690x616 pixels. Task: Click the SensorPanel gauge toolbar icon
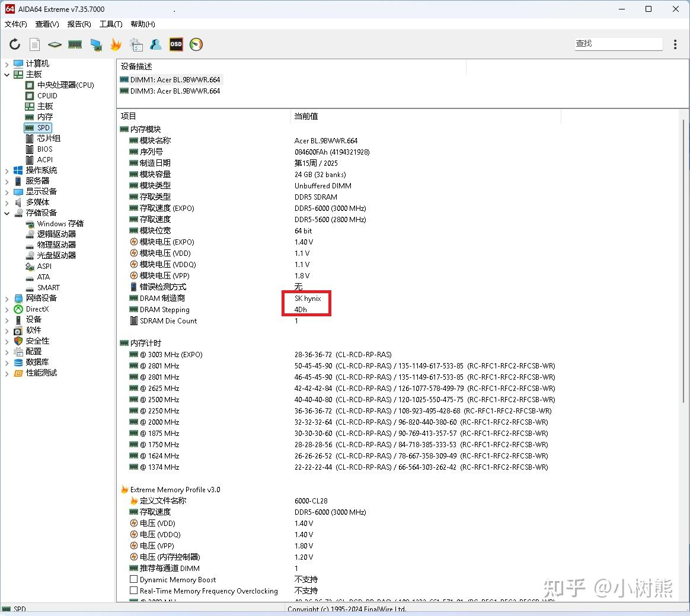pyautogui.click(x=196, y=44)
